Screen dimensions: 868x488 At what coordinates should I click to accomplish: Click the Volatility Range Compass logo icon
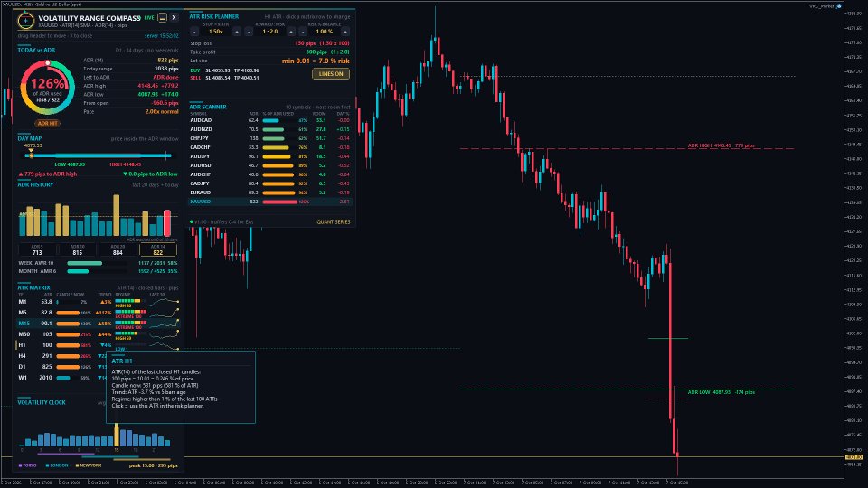[25, 21]
